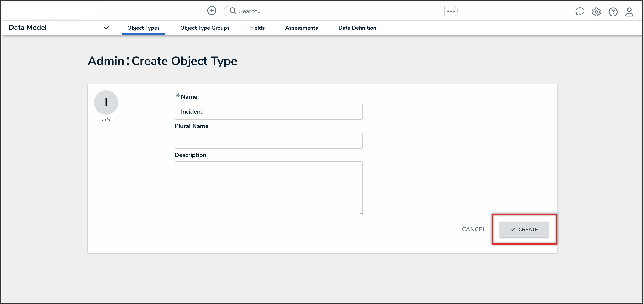Switch to the Object Types tab

(x=143, y=28)
